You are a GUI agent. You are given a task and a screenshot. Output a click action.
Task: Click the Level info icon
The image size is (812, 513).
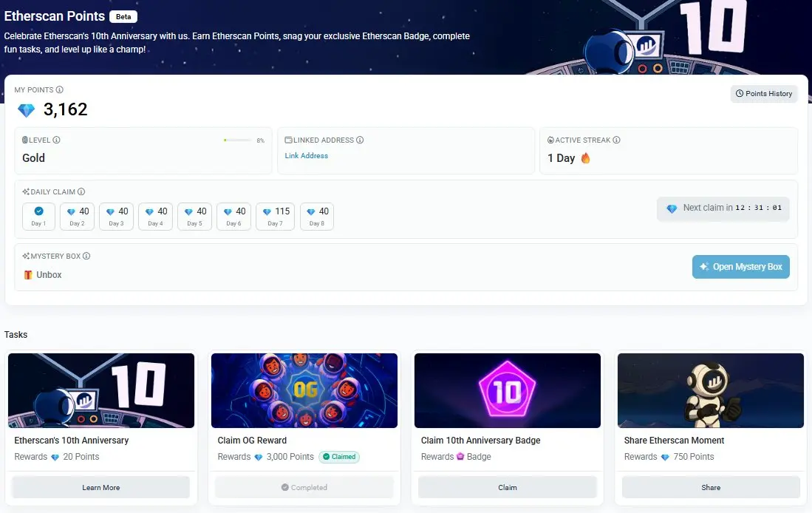pos(56,140)
